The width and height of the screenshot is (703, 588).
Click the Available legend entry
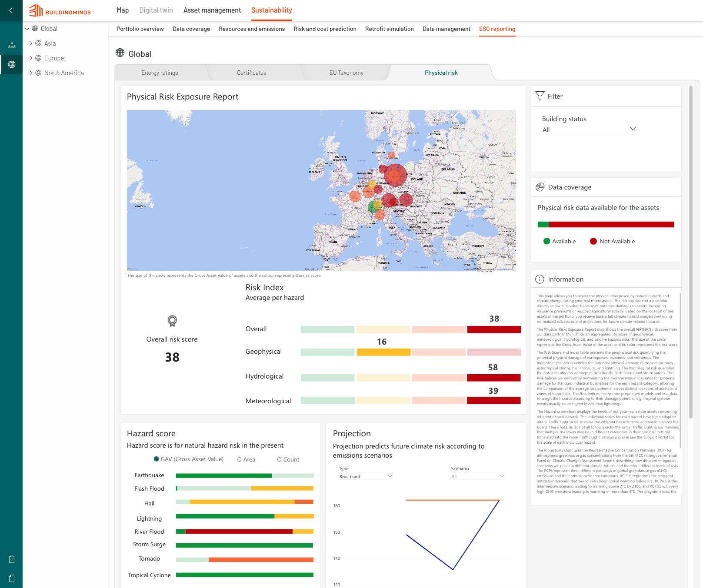pyautogui.click(x=560, y=242)
